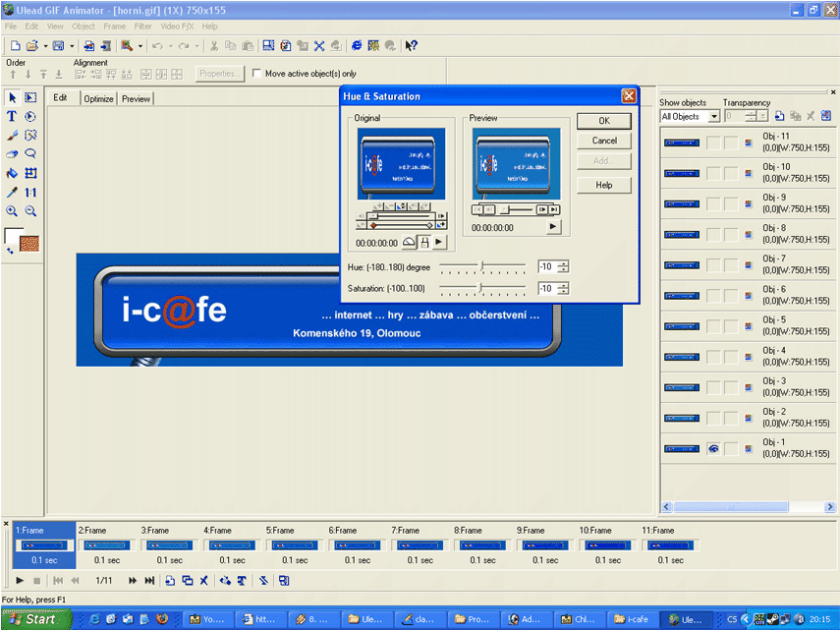Select the Eyedropper tool
Viewport: 840px width, 630px height.
click(13, 192)
